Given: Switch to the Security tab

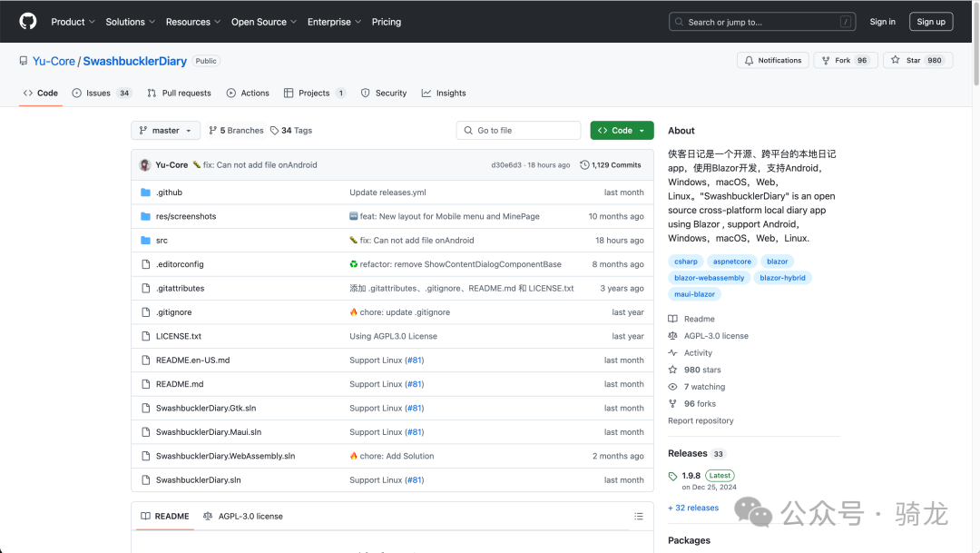Looking at the screenshot, I should click(x=384, y=94).
